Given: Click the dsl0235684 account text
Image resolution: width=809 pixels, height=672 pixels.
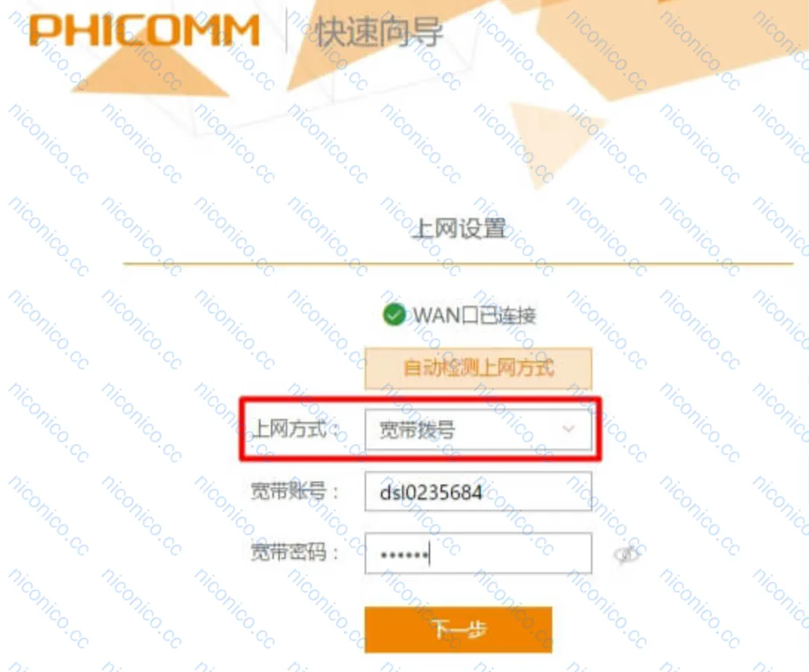Looking at the screenshot, I should click(x=431, y=493).
